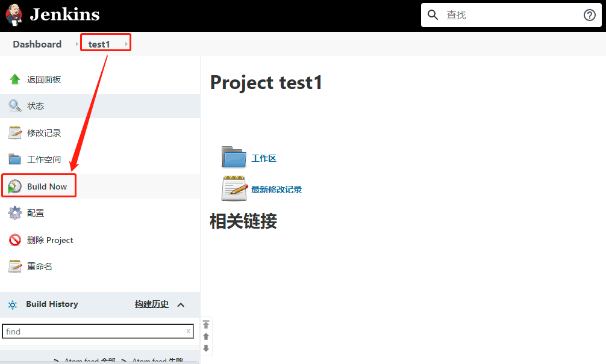606x364 pixels.
Task: Select 返回面板 sidebar link
Action: (x=44, y=79)
